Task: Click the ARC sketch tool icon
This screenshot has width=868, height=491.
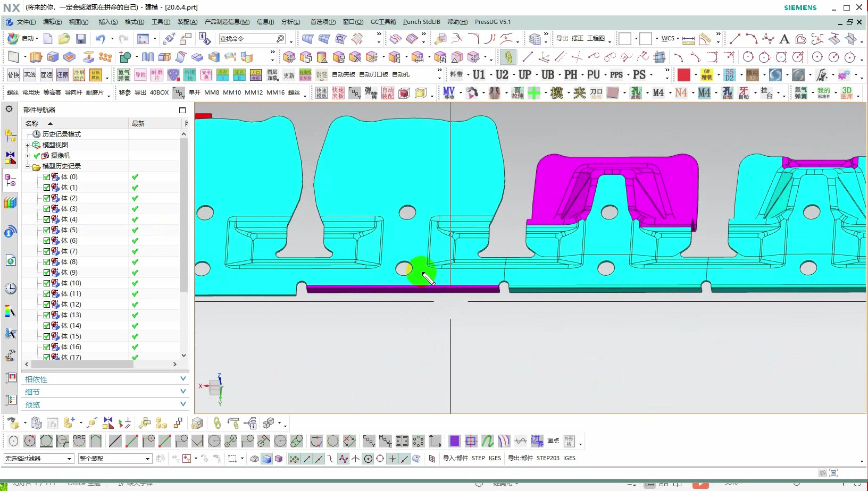Action: click(x=79, y=441)
